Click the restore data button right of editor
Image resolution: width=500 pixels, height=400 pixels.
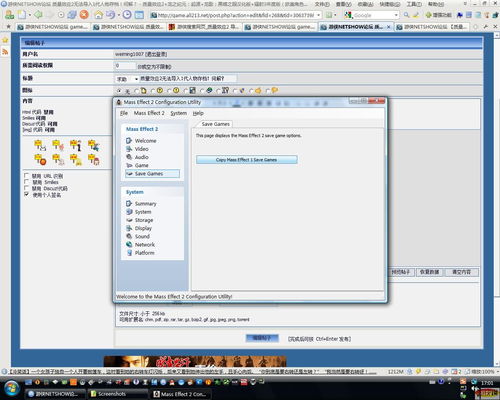(x=429, y=272)
